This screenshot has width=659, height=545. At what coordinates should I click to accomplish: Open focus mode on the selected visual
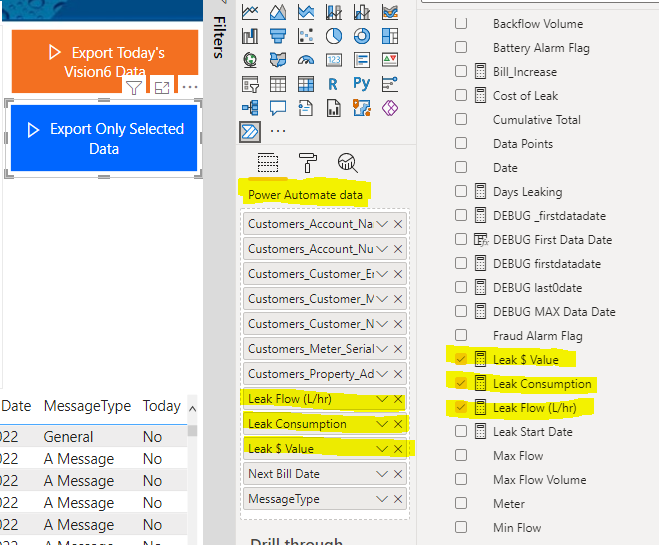coord(162,87)
